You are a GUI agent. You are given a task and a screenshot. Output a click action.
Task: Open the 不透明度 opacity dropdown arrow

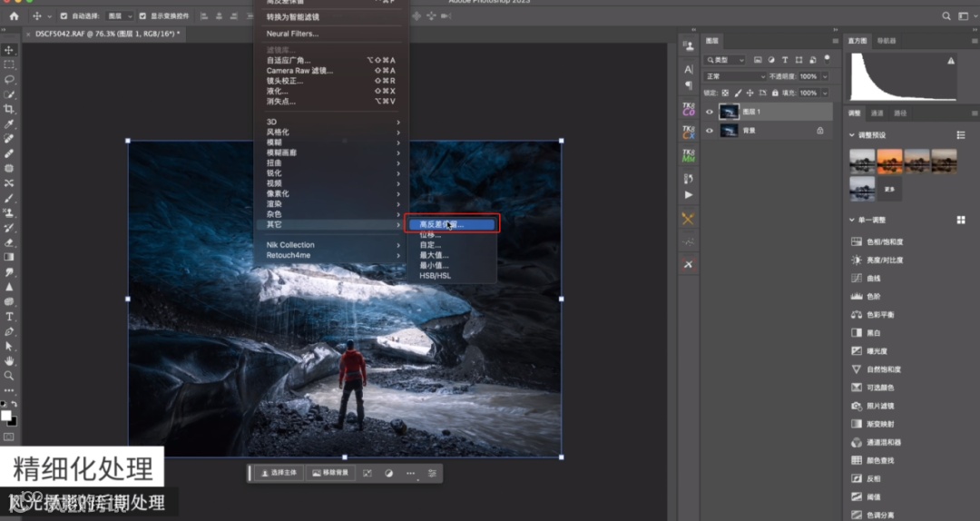[x=825, y=76]
